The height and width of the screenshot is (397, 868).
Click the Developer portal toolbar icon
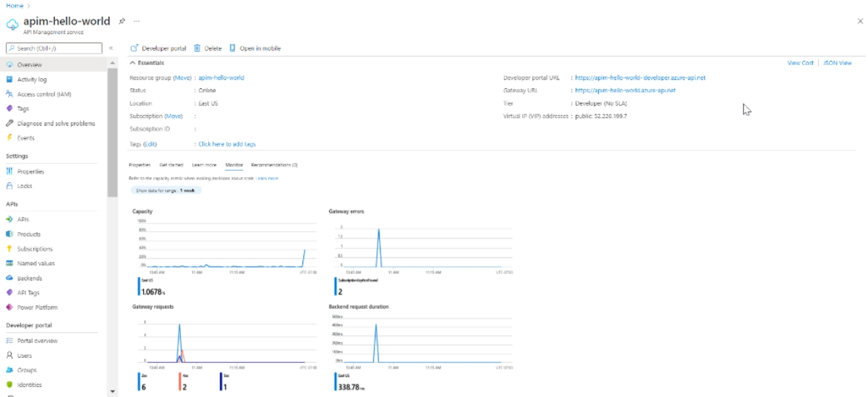click(x=134, y=48)
